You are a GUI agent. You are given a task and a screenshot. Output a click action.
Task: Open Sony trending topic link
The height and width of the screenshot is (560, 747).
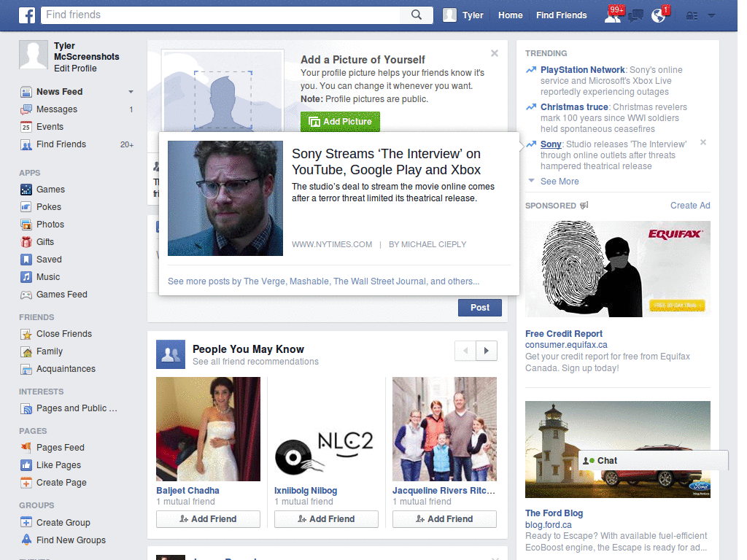pyautogui.click(x=551, y=144)
